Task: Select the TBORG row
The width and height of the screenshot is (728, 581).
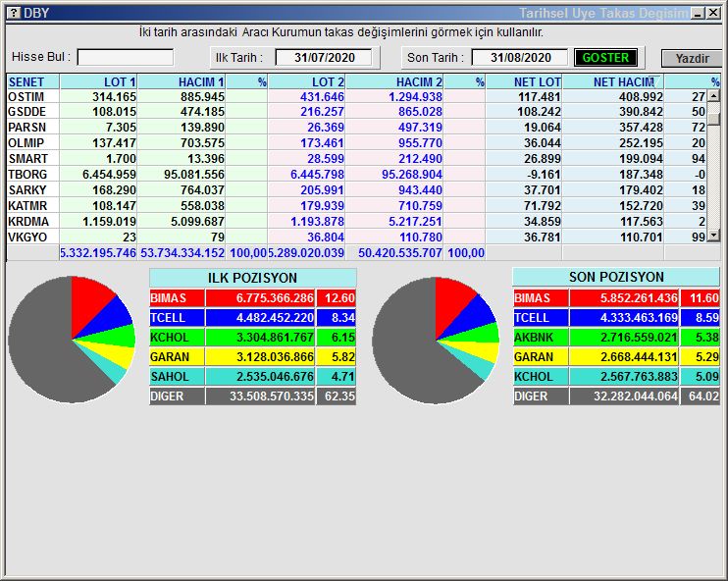Action: point(357,175)
